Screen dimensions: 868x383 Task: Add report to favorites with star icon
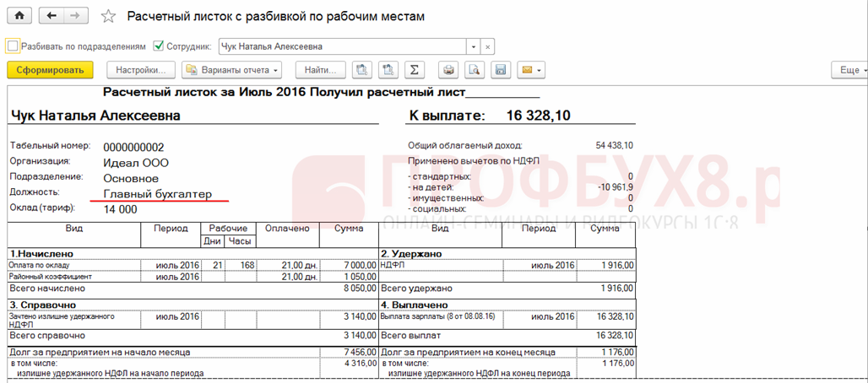[x=107, y=17]
